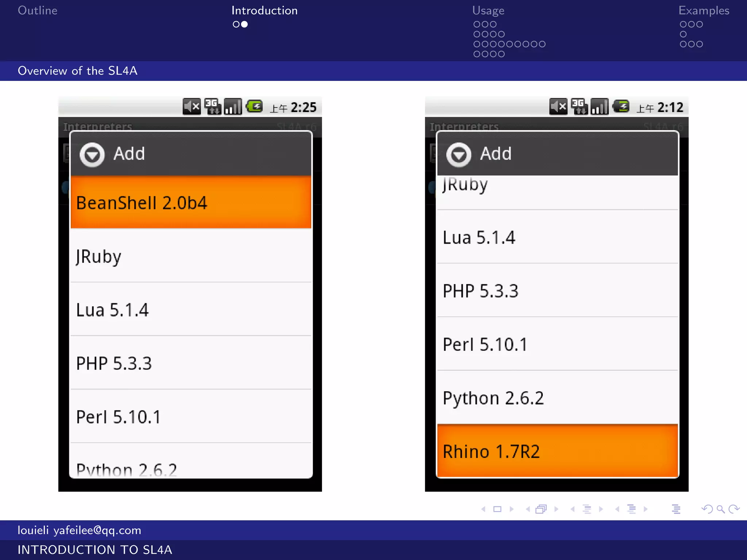The width and height of the screenshot is (747, 560).
Task: Click the appendix lines icon in navigation bar
Action: (676, 509)
